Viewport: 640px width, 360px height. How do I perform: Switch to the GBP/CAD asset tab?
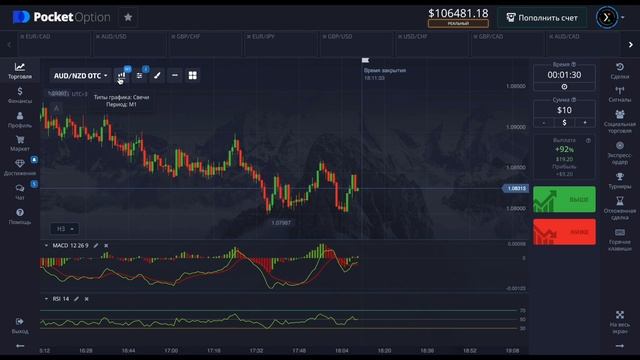(507, 44)
